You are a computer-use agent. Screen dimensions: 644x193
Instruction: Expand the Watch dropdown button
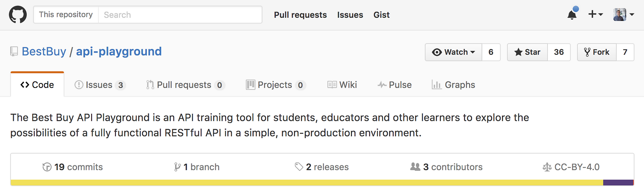[453, 52]
